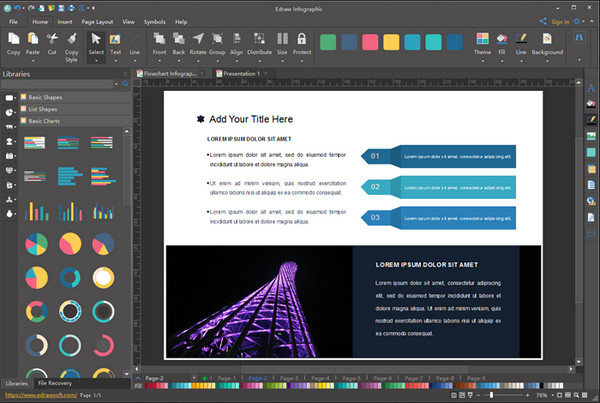Pick the pink theme color swatch
Screen dimensions: 600x403
tap(371, 43)
